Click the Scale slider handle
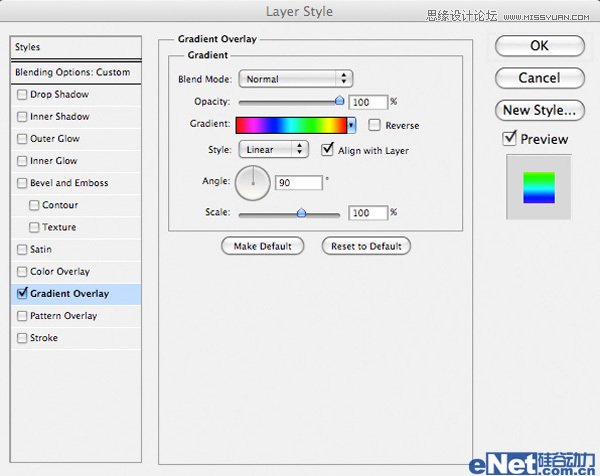 pyautogui.click(x=301, y=212)
